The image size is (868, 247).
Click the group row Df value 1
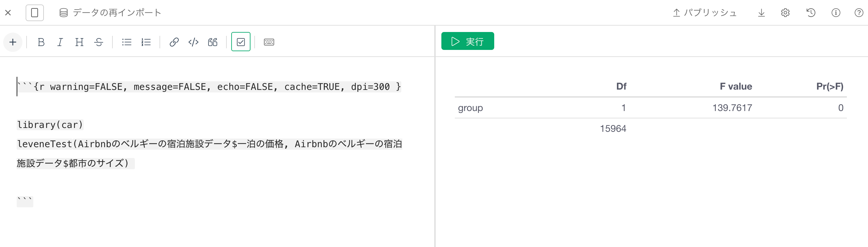[623, 108]
